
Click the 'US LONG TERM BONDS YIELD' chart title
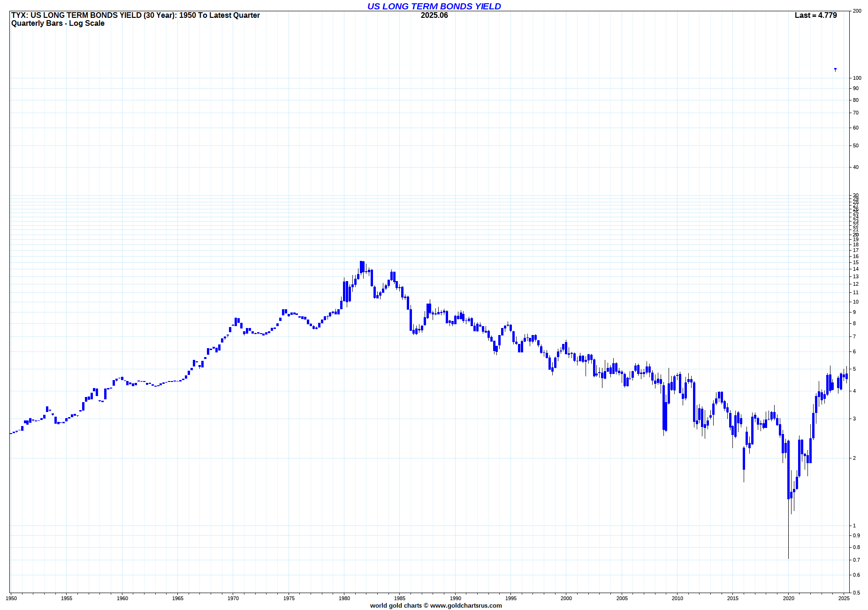(434, 6)
